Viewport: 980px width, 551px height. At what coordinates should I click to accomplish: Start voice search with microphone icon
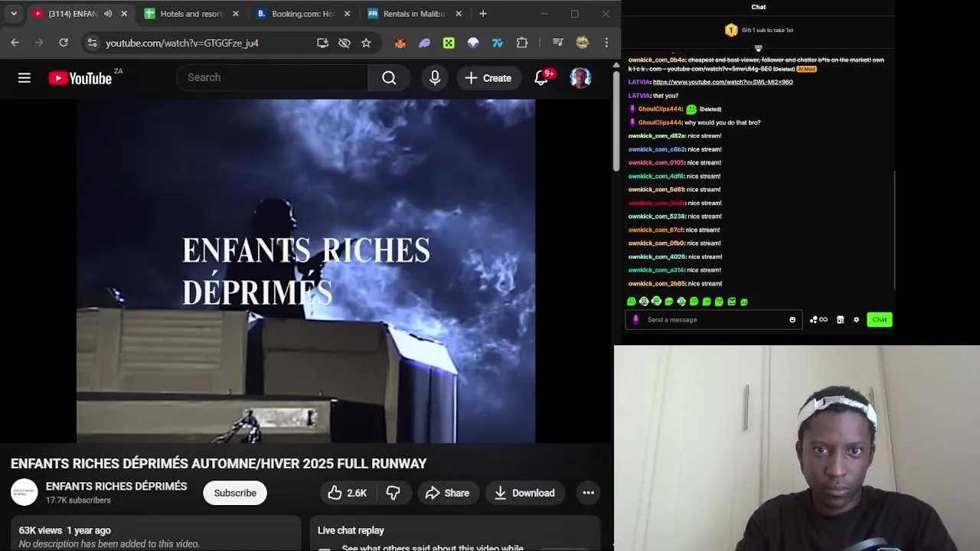pos(435,77)
